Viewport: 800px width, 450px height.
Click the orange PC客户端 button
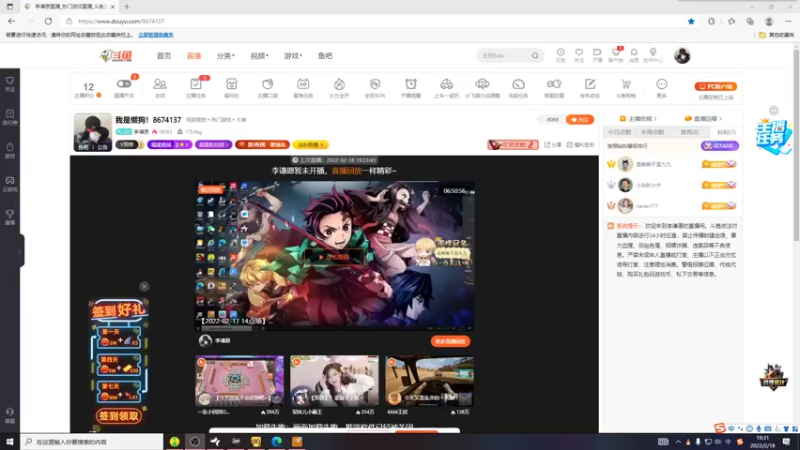click(715, 86)
